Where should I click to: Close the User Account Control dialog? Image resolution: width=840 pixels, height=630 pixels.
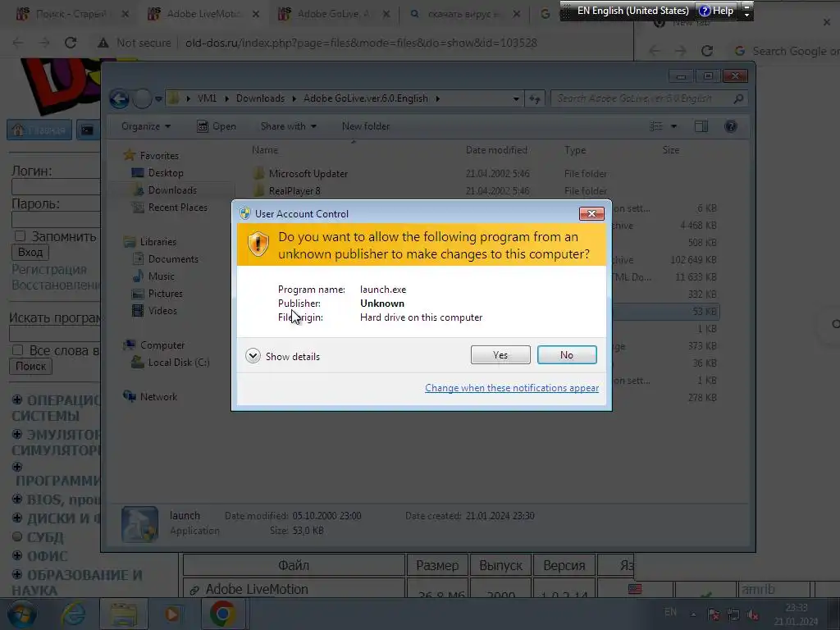coord(591,214)
